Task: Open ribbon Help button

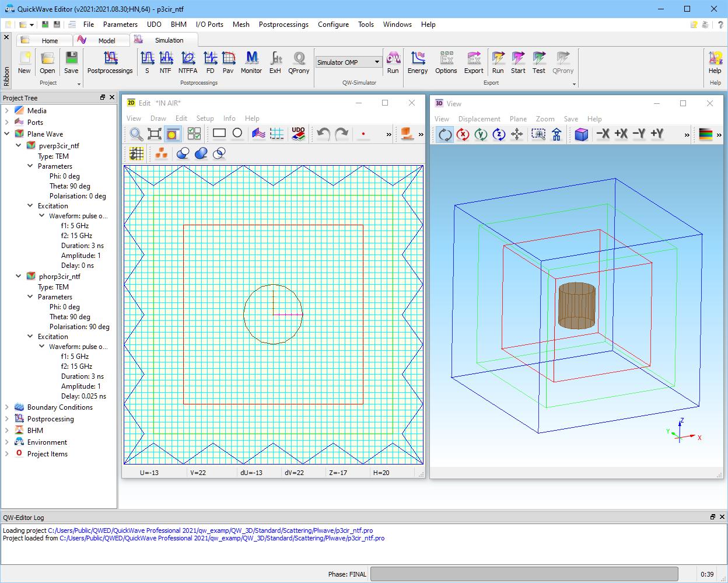Action: pyautogui.click(x=715, y=62)
